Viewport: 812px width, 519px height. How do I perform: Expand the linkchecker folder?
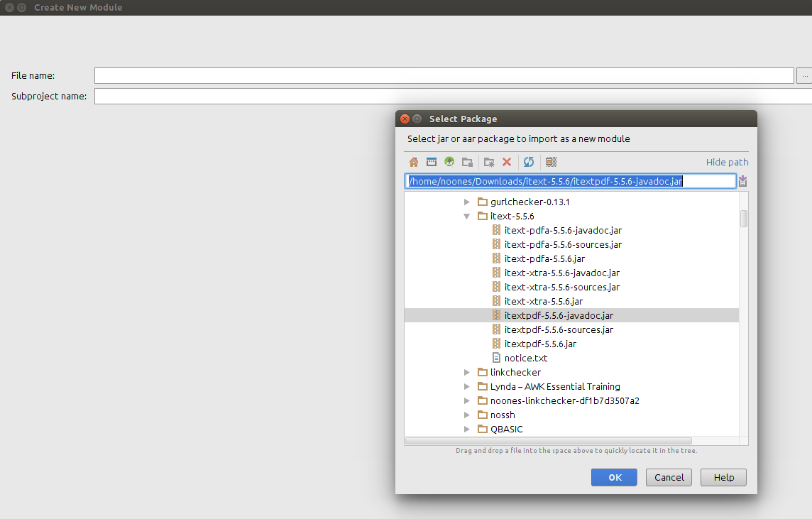466,373
